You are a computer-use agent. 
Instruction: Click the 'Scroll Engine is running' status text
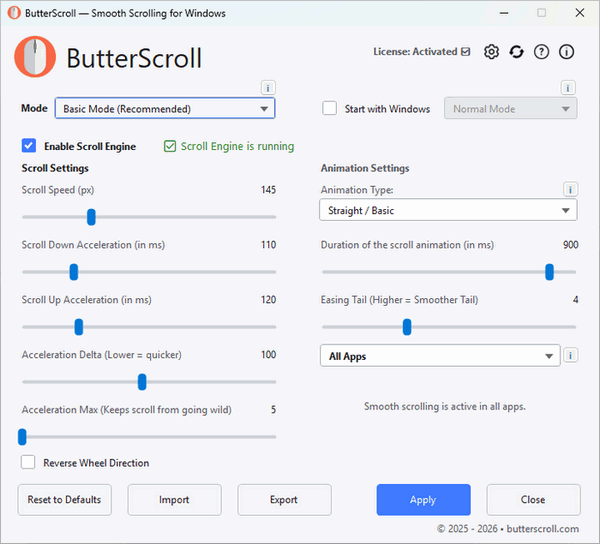click(237, 146)
